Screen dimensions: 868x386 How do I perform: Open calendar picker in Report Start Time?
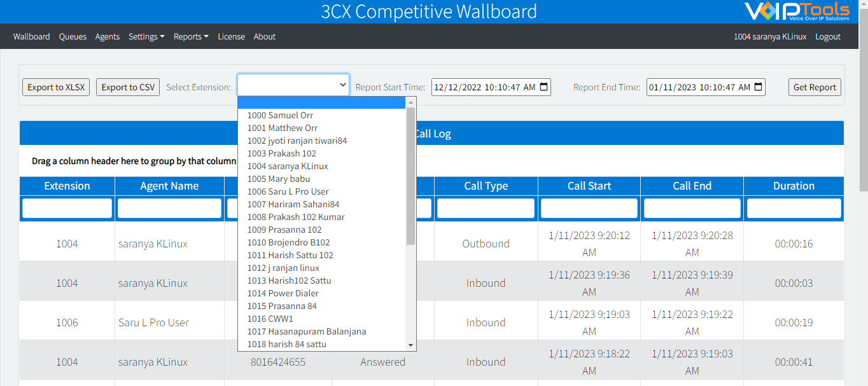543,87
